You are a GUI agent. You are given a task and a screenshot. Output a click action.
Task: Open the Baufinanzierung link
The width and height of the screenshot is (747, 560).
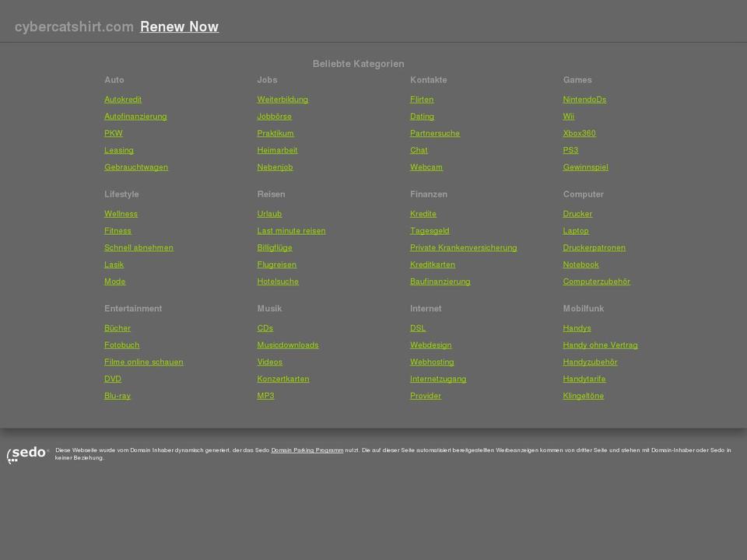point(440,282)
